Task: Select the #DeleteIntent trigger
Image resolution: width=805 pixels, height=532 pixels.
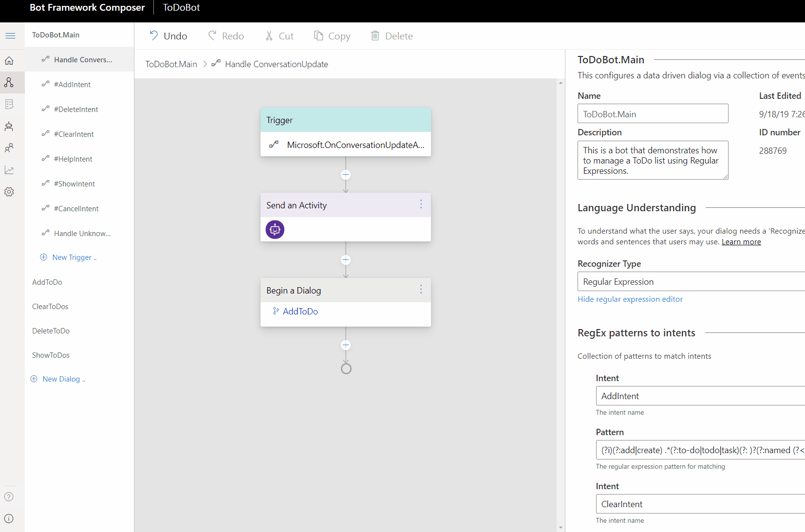Action: click(79, 109)
